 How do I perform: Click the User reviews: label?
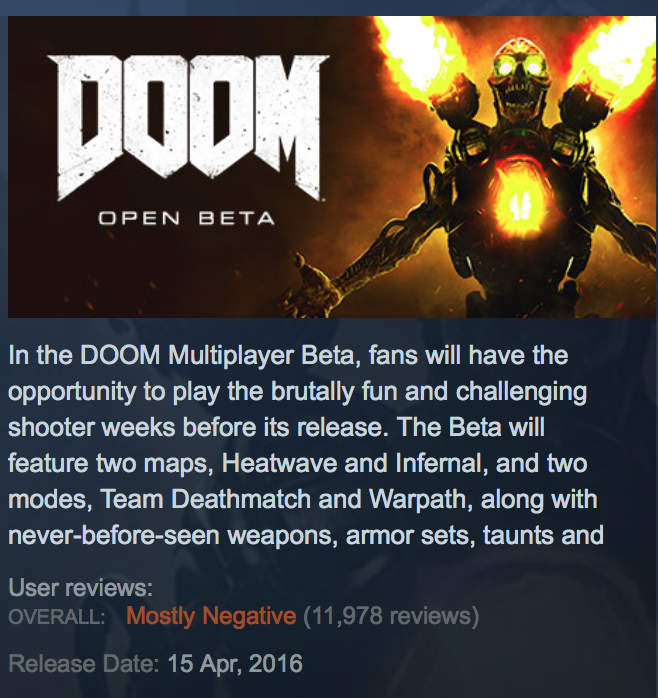pyautogui.click(x=81, y=588)
